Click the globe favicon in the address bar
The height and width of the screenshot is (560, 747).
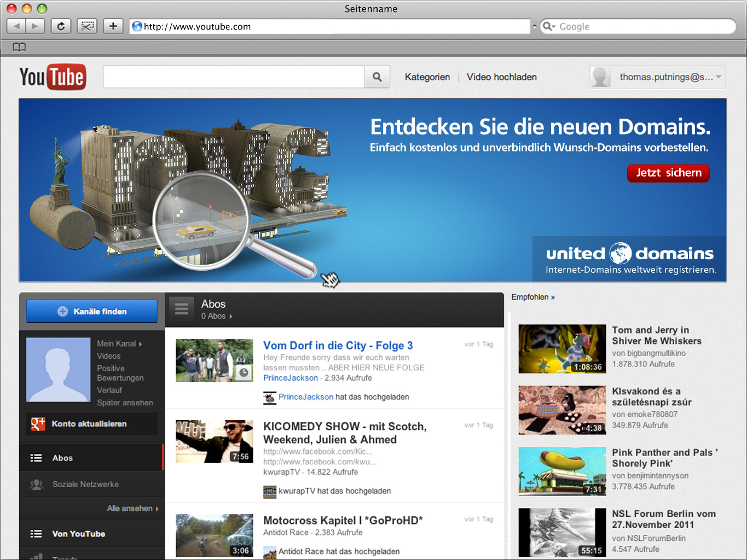137,26
